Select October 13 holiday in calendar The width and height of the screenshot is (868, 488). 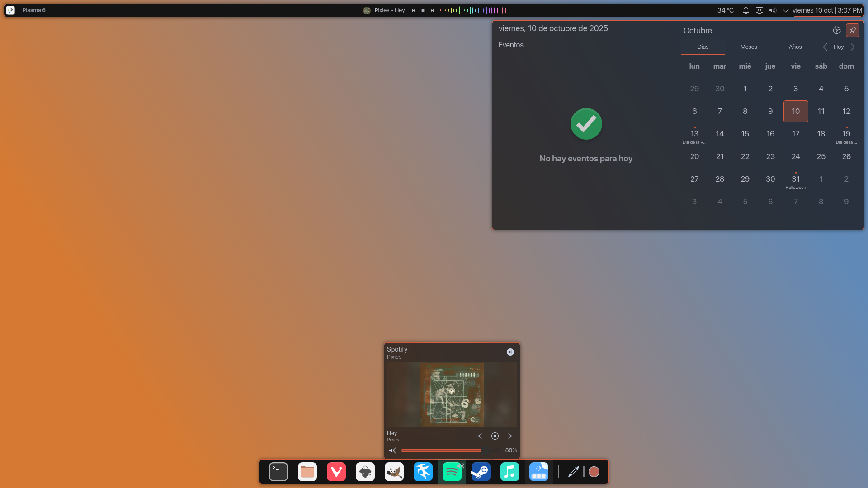[694, 135]
